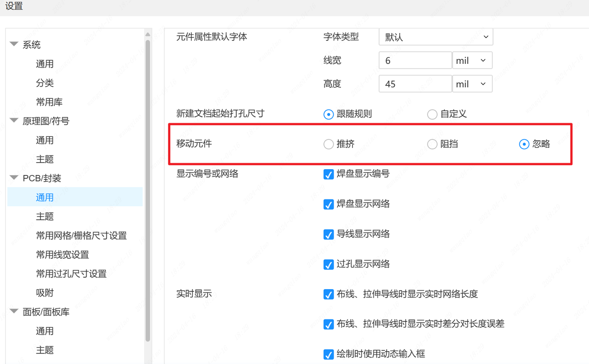This screenshot has width=589, height=364.
Task: Open the 线宽 unit dropdown (mil)
Action: pos(472,60)
